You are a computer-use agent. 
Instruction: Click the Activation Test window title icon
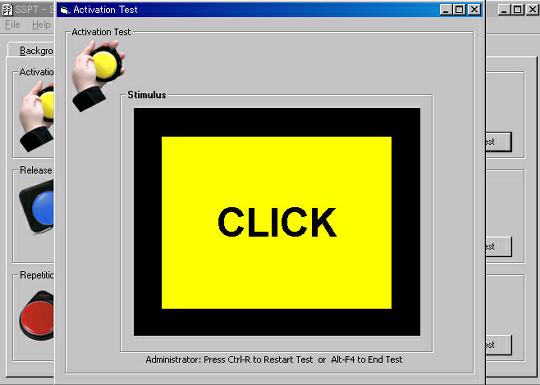click(65, 10)
